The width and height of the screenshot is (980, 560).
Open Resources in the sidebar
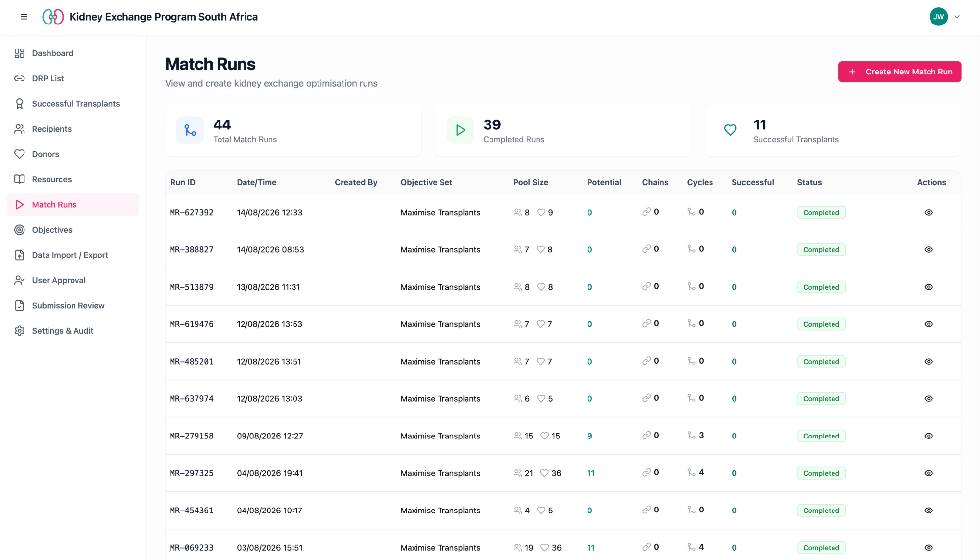[73, 179]
